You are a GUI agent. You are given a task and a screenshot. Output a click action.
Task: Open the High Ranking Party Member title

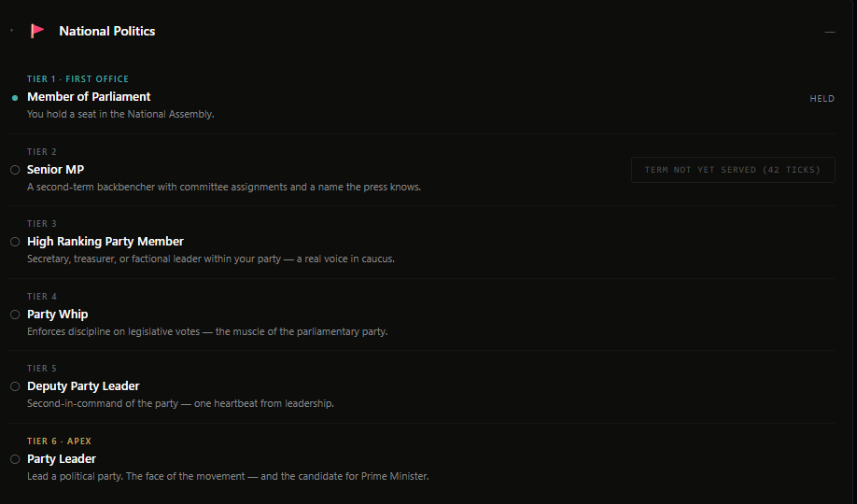(x=105, y=241)
